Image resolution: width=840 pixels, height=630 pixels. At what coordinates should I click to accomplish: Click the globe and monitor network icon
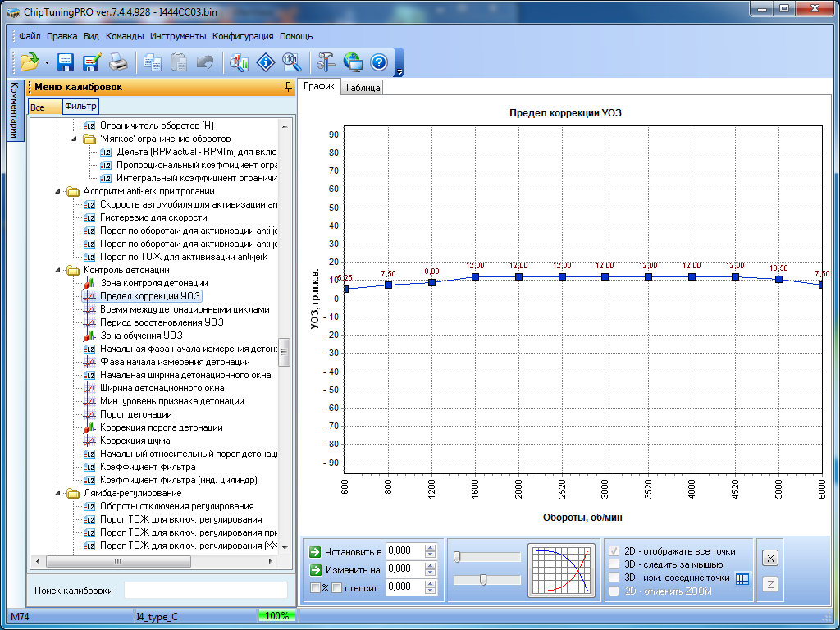353,62
